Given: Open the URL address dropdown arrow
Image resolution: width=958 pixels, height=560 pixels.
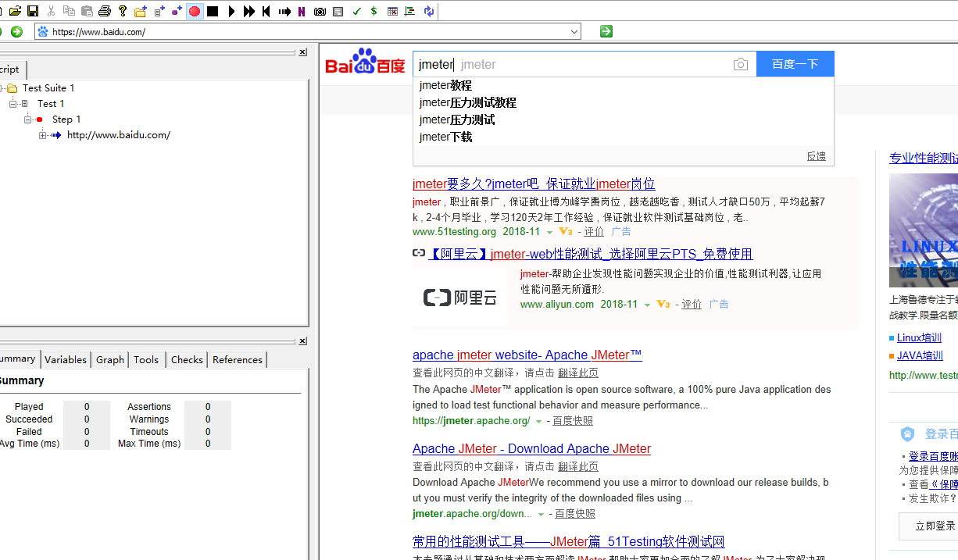Looking at the screenshot, I should coord(574,31).
